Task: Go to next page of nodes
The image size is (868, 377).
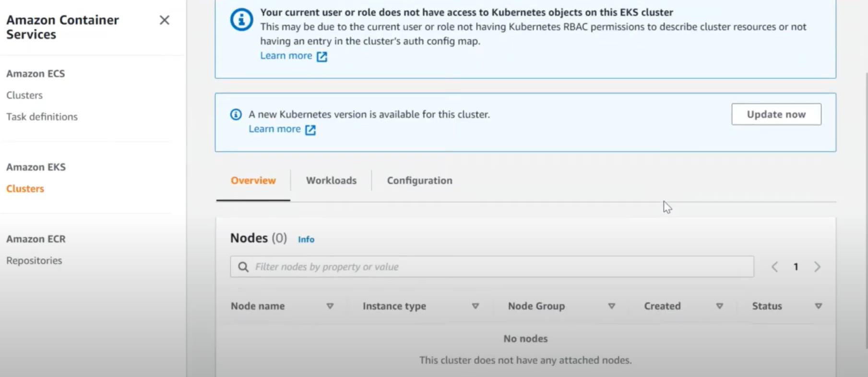Action: point(817,267)
